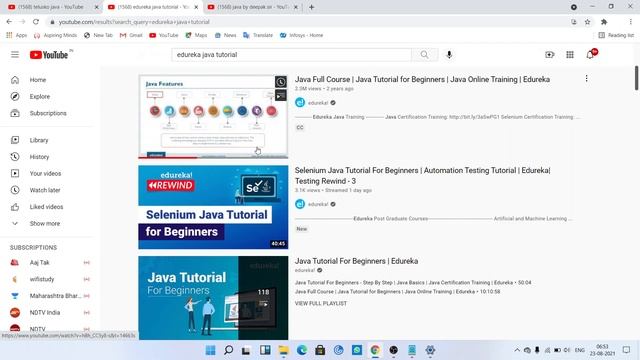Screen dimensions: 640x360
Task: Open the Create video camera icon
Action: coord(549,55)
